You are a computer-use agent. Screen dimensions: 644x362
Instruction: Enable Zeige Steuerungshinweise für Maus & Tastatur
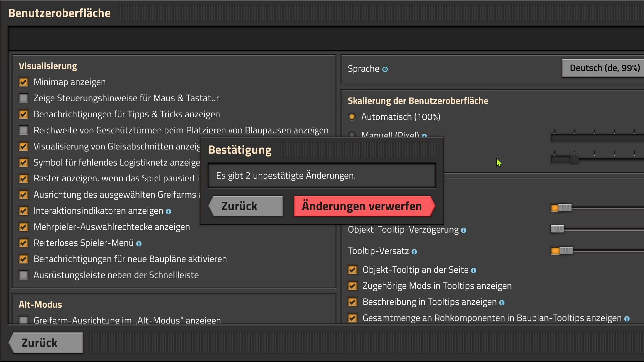click(x=23, y=98)
